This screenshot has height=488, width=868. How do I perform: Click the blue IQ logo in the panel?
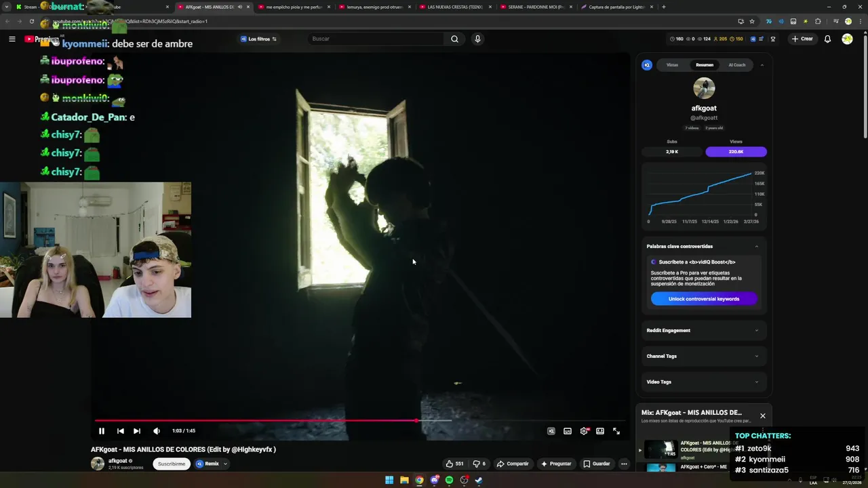pos(647,65)
